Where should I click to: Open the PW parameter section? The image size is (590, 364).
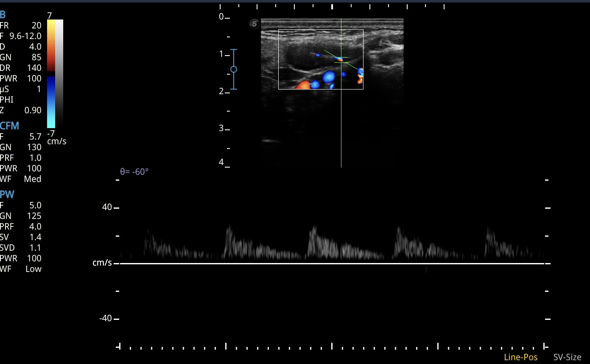pos(7,195)
